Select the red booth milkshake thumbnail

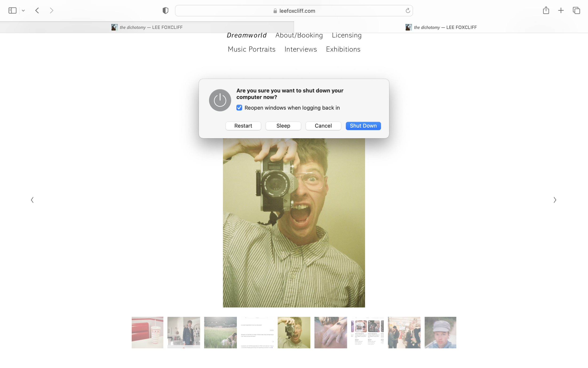(x=147, y=332)
